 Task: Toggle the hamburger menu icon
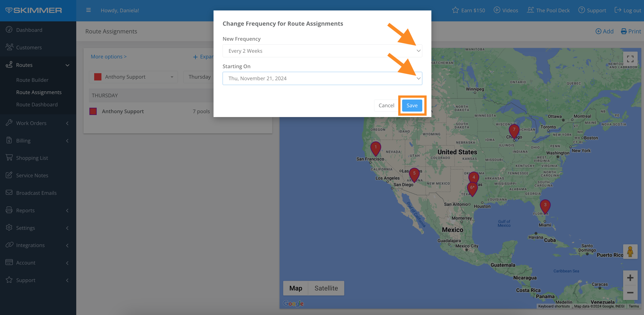88,10
